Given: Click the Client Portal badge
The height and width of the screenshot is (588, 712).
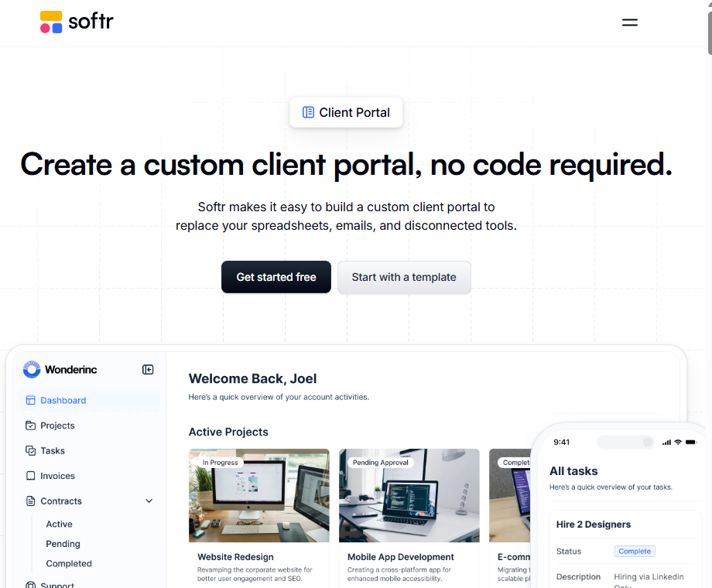Looking at the screenshot, I should pyautogui.click(x=346, y=112).
